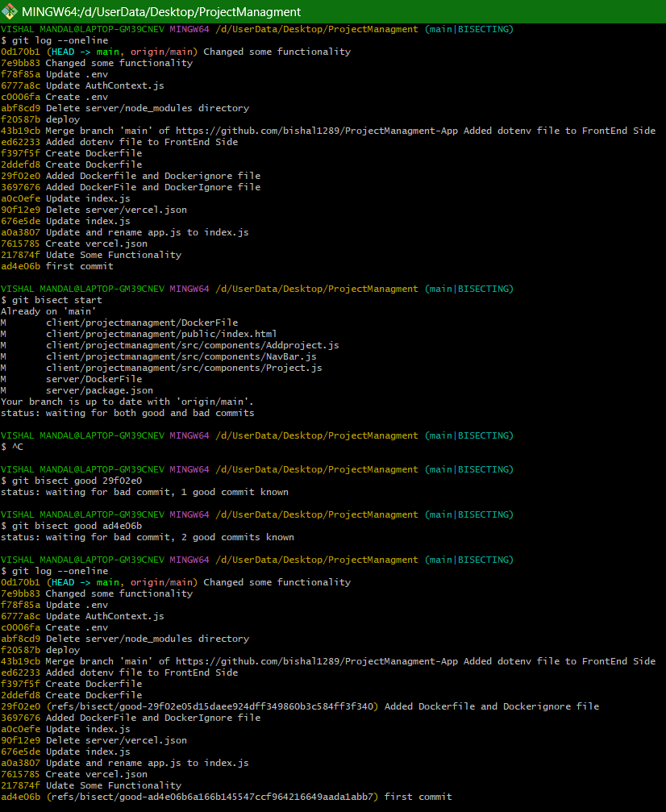Screen dimensions: 666x812
Task: Click the refs/bisect/good-ad4e06b first commit entry
Action: (227, 797)
